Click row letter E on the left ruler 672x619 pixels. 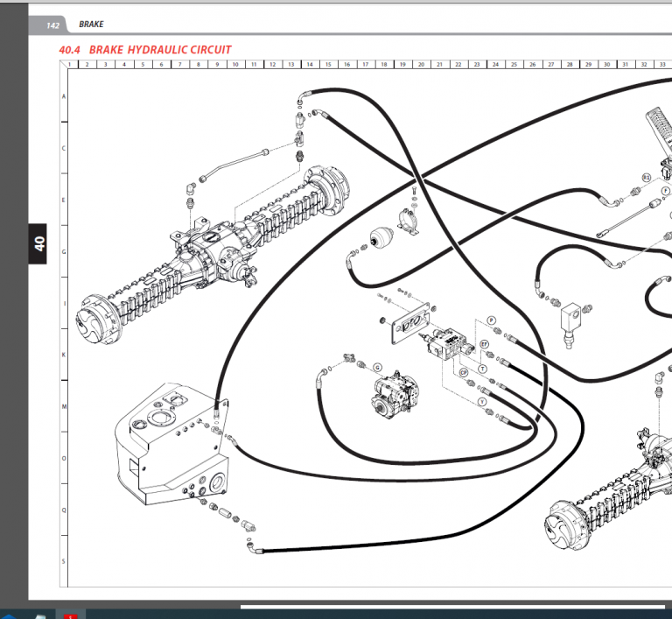(64, 200)
